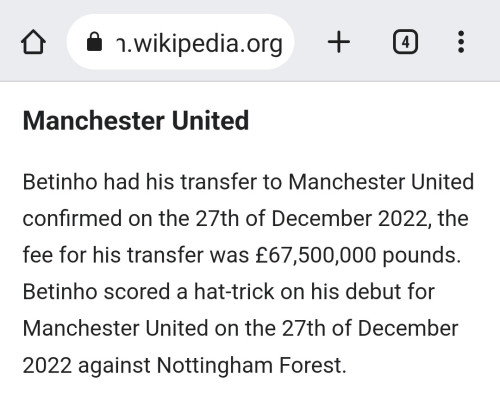Click the word hat-trick
Screen dimensions: 500x402
[x=234, y=292]
